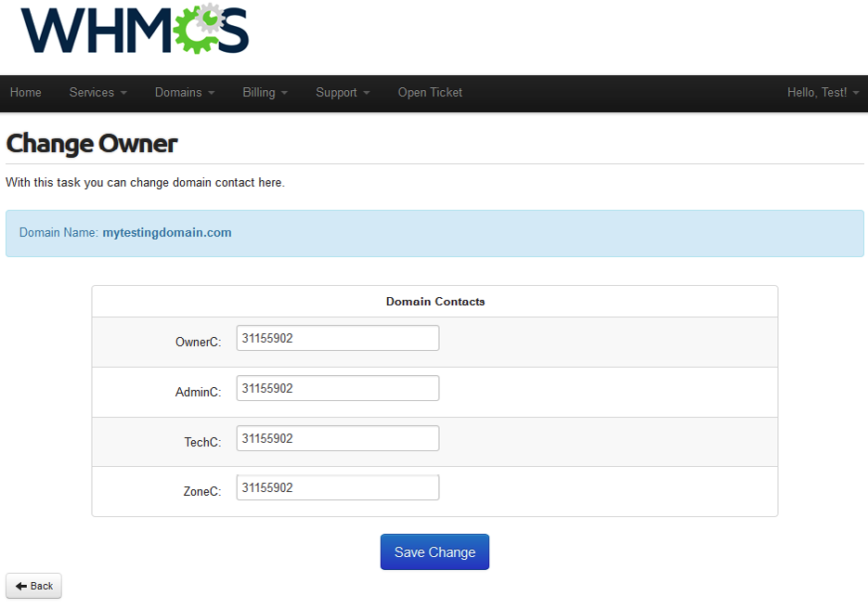The width and height of the screenshot is (868, 609).
Task: Click the 'With this task' description text
Action: click(x=145, y=183)
